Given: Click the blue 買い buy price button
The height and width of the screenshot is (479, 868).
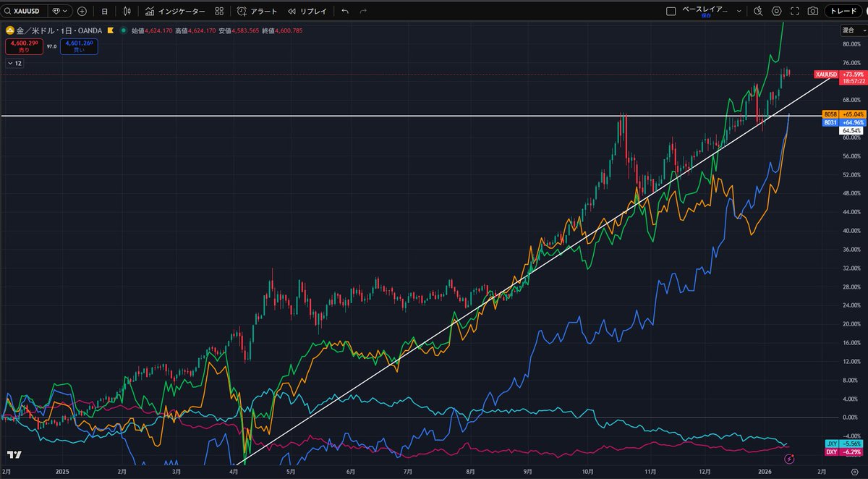Looking at the screenshot, I should pyautogui.click(x=79, y=46).
